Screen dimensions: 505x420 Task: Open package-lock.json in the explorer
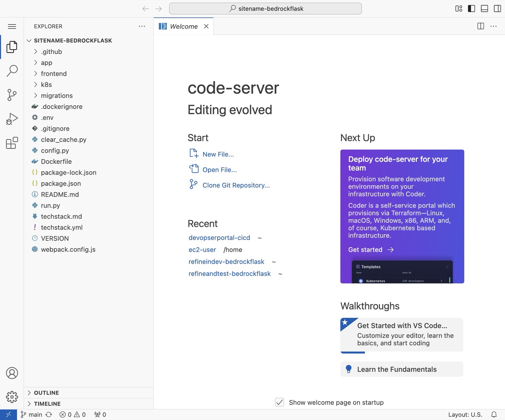(x=88, y=173)
